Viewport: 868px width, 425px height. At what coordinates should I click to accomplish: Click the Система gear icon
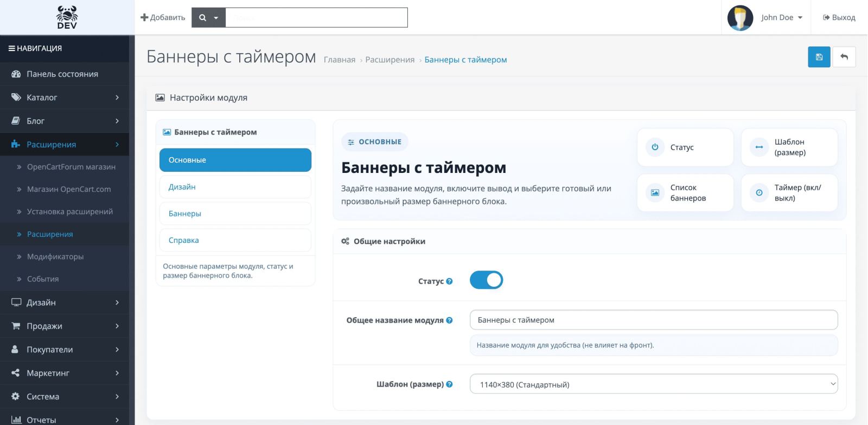16,396
